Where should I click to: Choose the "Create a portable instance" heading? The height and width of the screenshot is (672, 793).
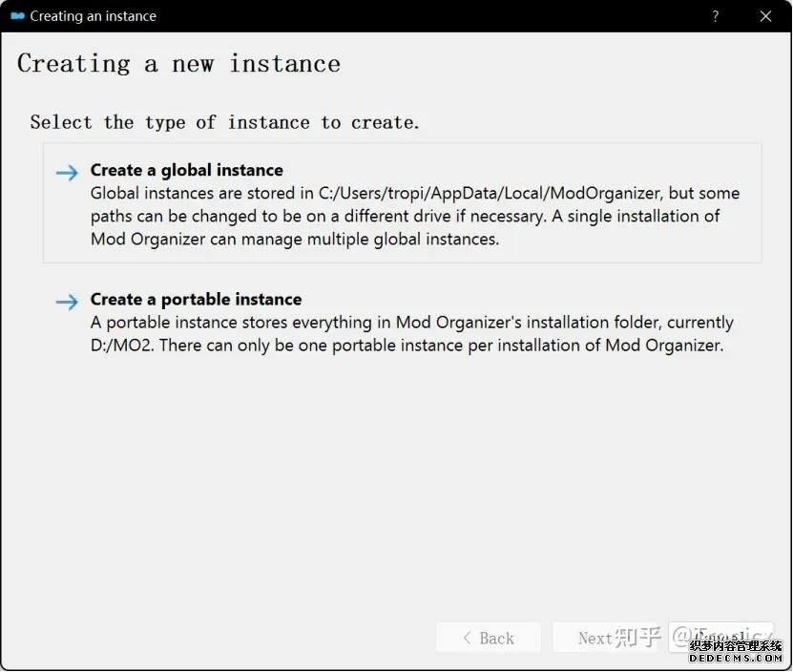(196, 299)
